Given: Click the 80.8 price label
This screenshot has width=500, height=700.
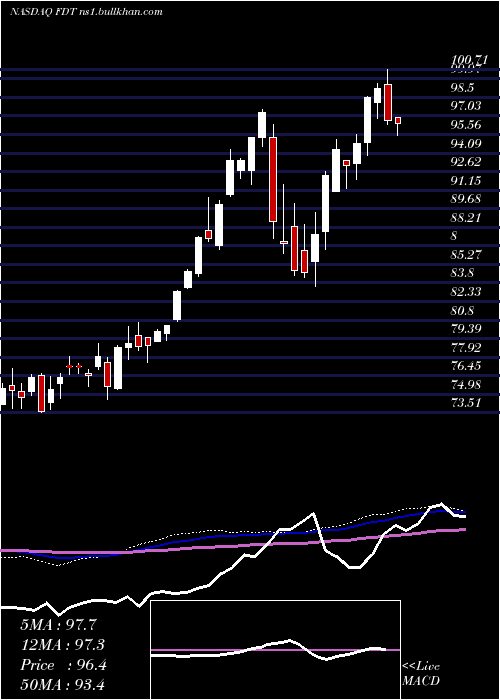Looking at the screenshot, I should (462, 310).
